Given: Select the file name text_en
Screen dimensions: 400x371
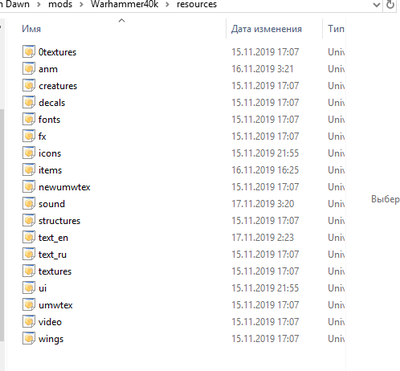Looking at the screenshot, I should [x=53, y=238].
